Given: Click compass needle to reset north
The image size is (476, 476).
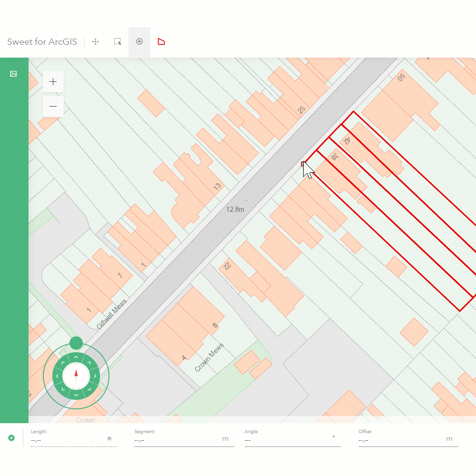Looking at the screenshot, I should pyautogui.click(x=76, y=376).
